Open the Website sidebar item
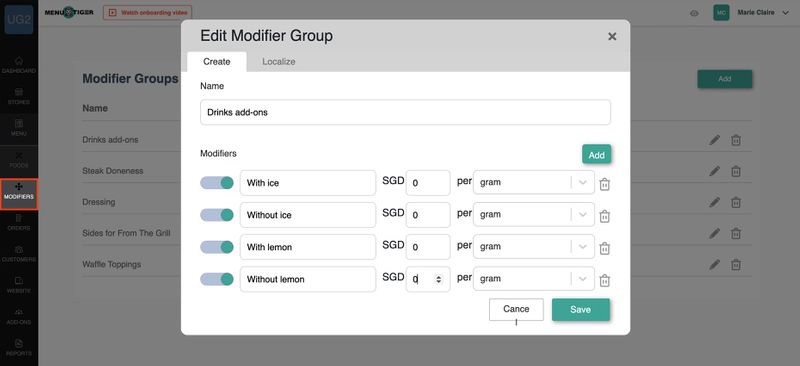This screenshot has width=800, height=366. [x=19, y=285]
